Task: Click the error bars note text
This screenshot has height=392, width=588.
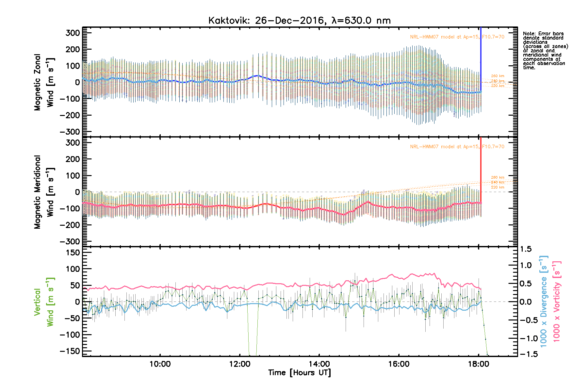Action: point(545,51)
